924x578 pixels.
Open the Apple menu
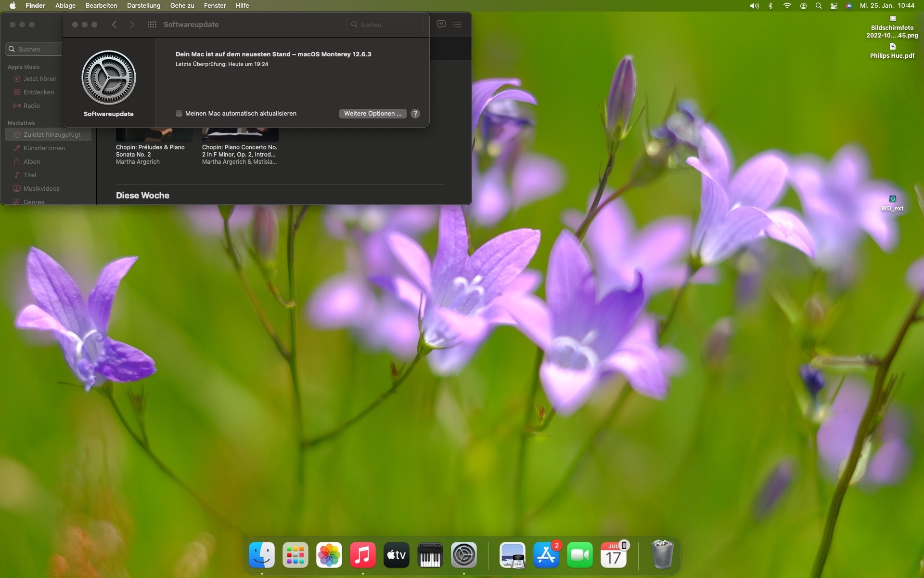click(13, 6)
